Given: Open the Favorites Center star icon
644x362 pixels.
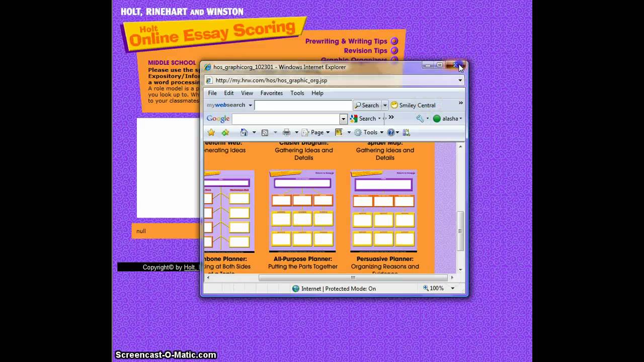Looking at the screenshot, I should (211, 132).
